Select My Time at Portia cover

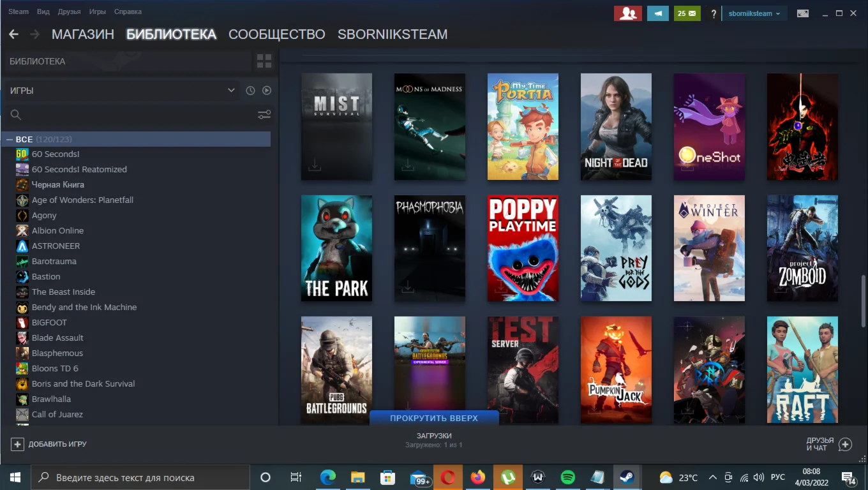click(523, 126)
